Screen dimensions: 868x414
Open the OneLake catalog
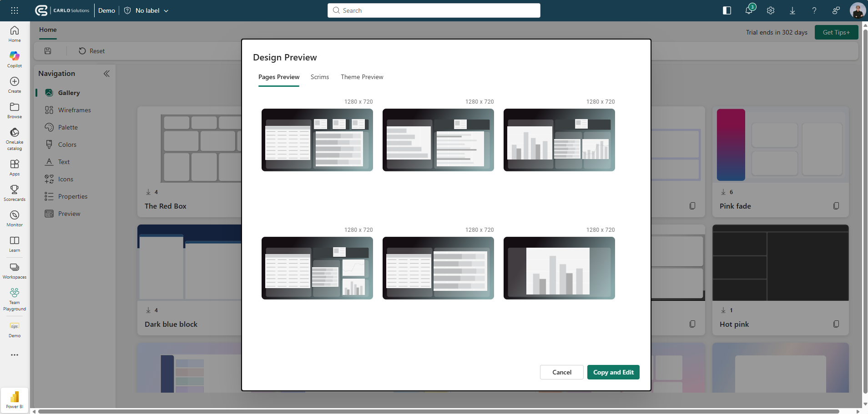14,138
